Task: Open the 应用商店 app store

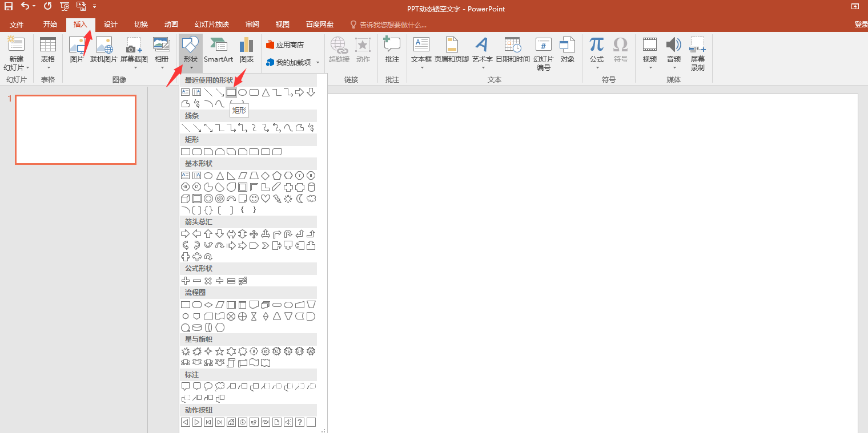Action: point(285,44)
